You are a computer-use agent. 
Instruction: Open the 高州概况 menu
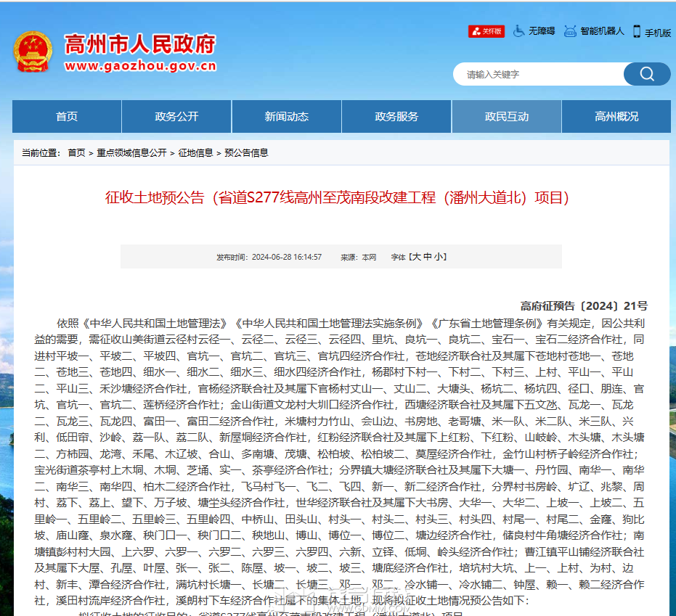616,116
